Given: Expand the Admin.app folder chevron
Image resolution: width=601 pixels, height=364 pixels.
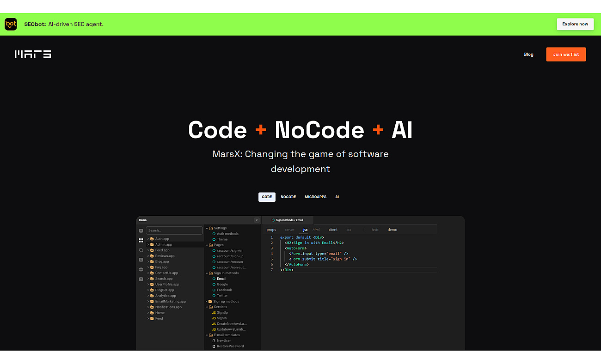Looking at the screenshot, I should [148, 244].
